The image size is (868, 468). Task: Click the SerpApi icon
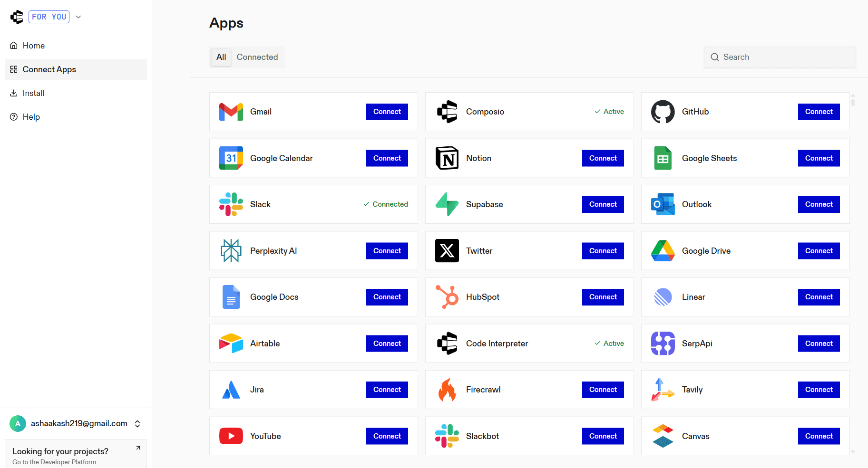click(663, 344)
